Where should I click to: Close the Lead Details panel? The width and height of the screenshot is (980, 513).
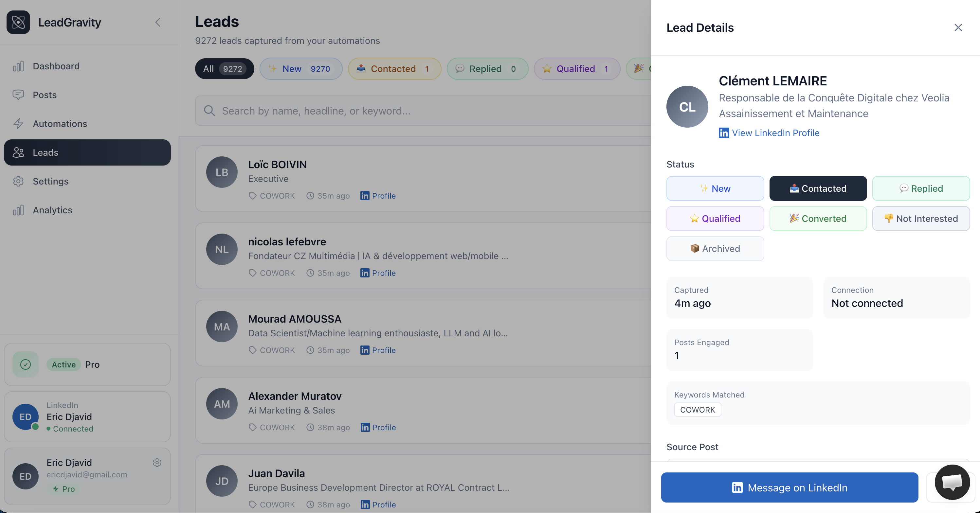click(x=958, y=27)
